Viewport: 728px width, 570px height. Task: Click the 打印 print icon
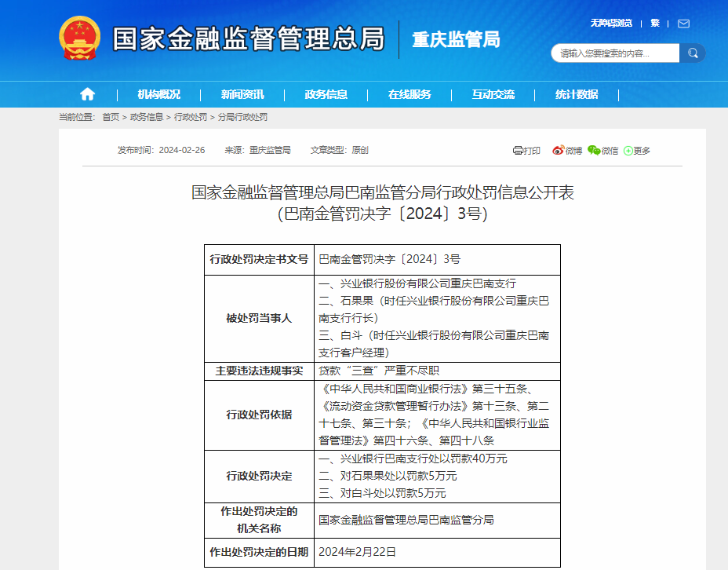518,150
